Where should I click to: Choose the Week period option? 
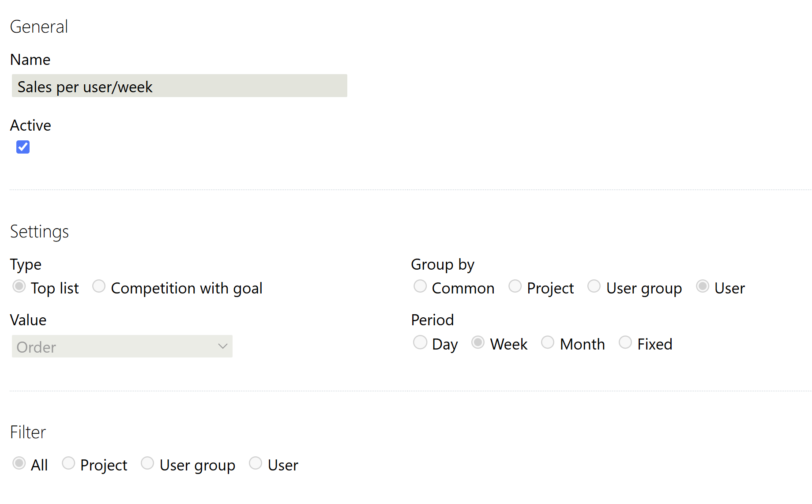pos(478,342)
